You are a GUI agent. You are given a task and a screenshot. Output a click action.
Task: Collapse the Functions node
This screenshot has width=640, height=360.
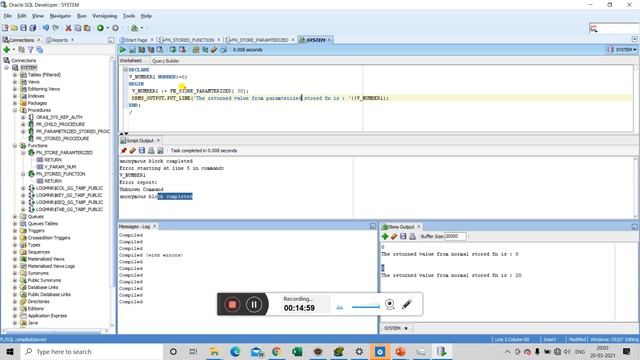pos(15,145)
